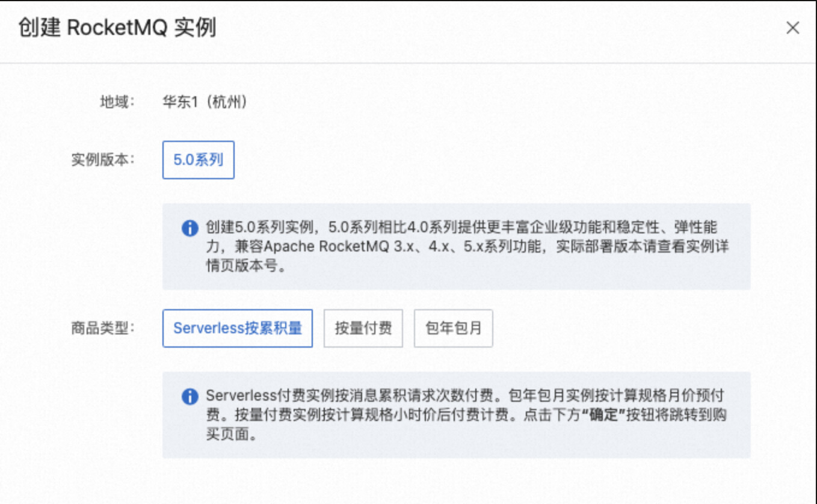
Task: Click the 华东1（杭州） region value
Action: (205, 102)
